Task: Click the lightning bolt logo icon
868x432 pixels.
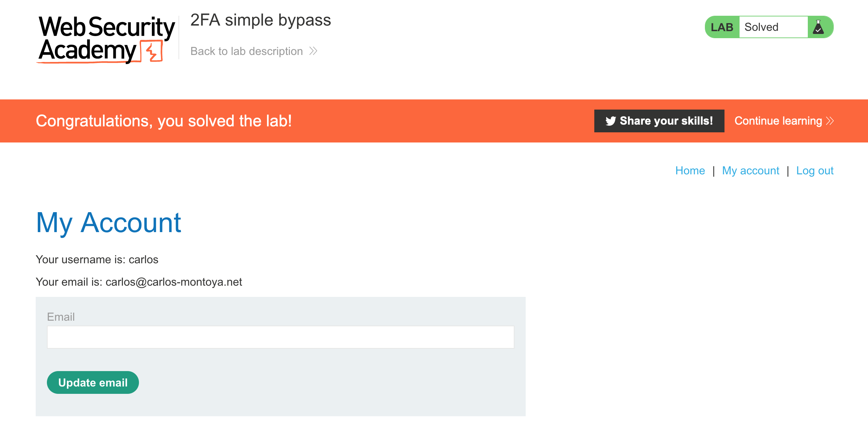Action: pos(152,51)
